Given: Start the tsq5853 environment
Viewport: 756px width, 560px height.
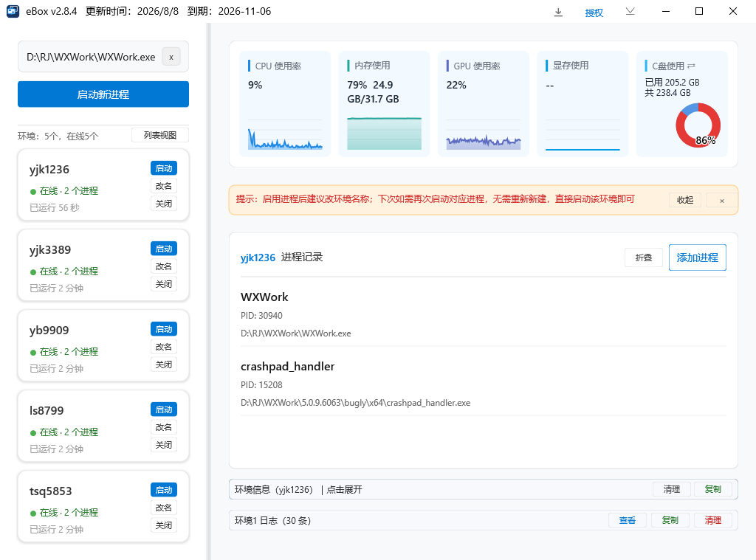Looking at the screenshot, I should [x=164, y=490].
